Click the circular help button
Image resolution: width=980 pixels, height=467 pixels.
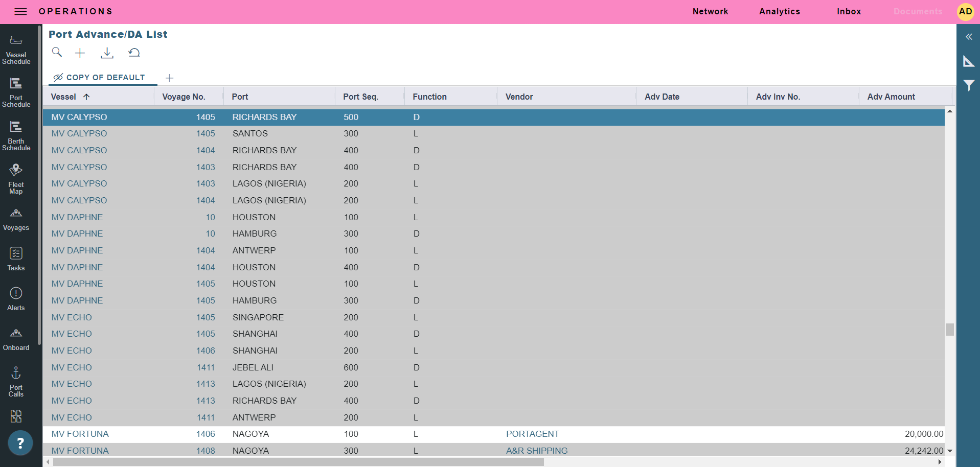[x=20, y=442]
